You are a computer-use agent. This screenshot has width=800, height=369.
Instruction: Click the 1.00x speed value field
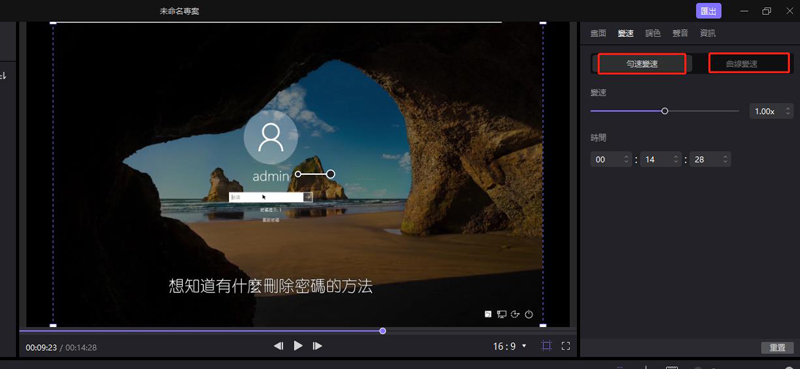pos(771,111)
